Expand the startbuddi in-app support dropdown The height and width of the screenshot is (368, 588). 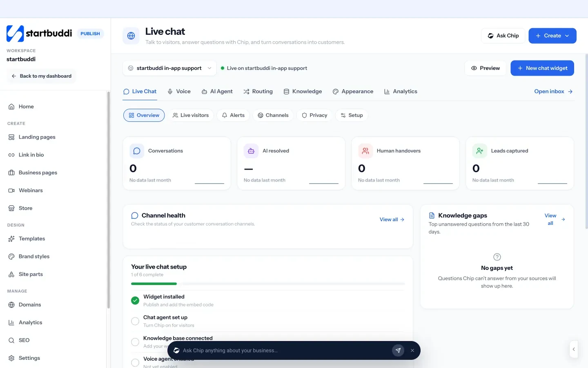tap(169, 68)
